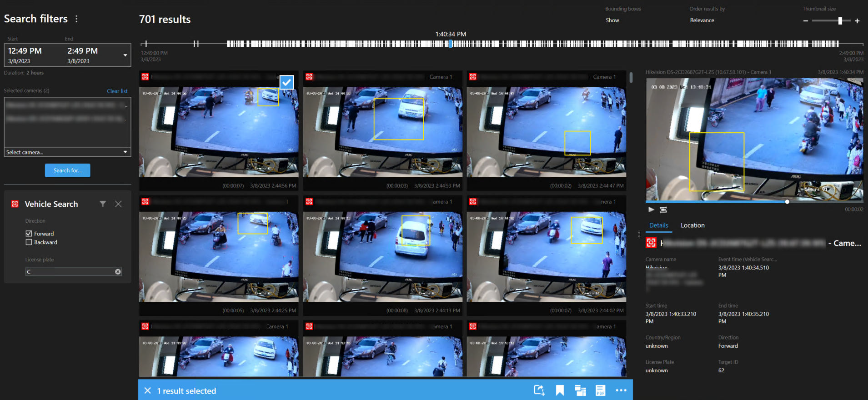Switch to the Location tab
Screen dimensions: 868x400
tap(692, 225)
